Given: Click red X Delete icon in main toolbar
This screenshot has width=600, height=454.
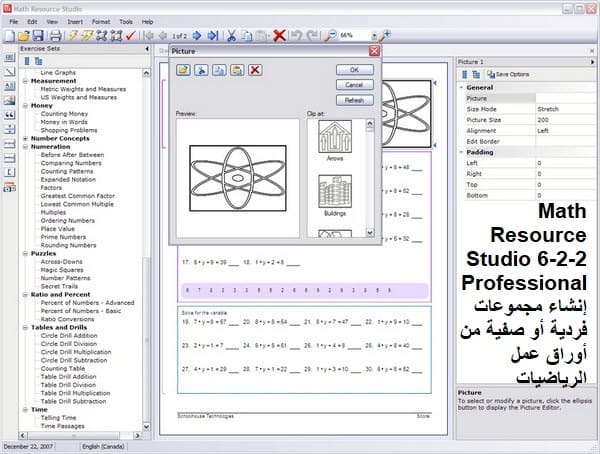Looking at the screenshot, I should point(280,36).
